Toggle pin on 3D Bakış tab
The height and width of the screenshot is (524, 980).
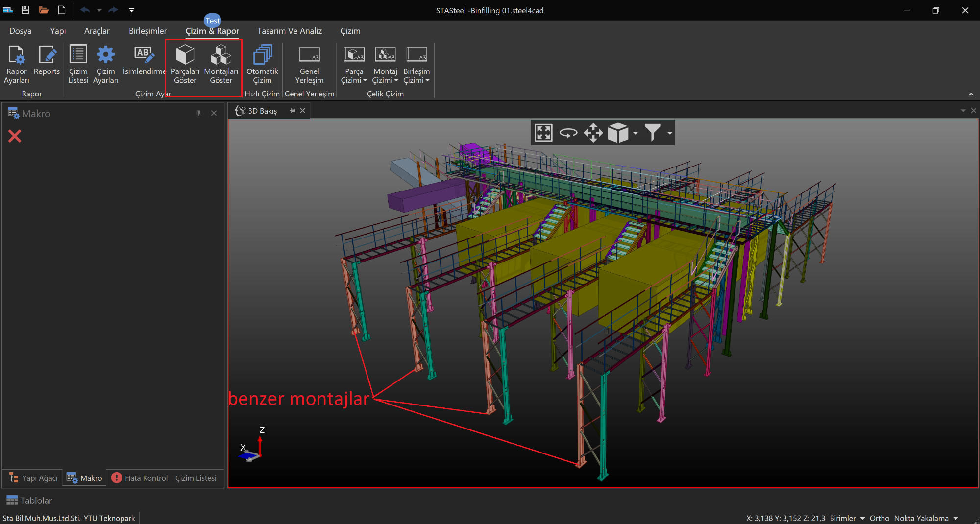click(x=293, y=111)
